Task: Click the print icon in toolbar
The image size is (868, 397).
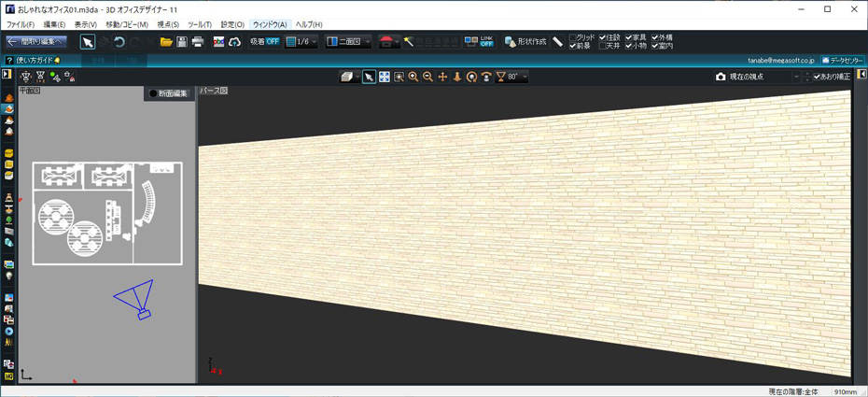Action: (x=198, y=42)
